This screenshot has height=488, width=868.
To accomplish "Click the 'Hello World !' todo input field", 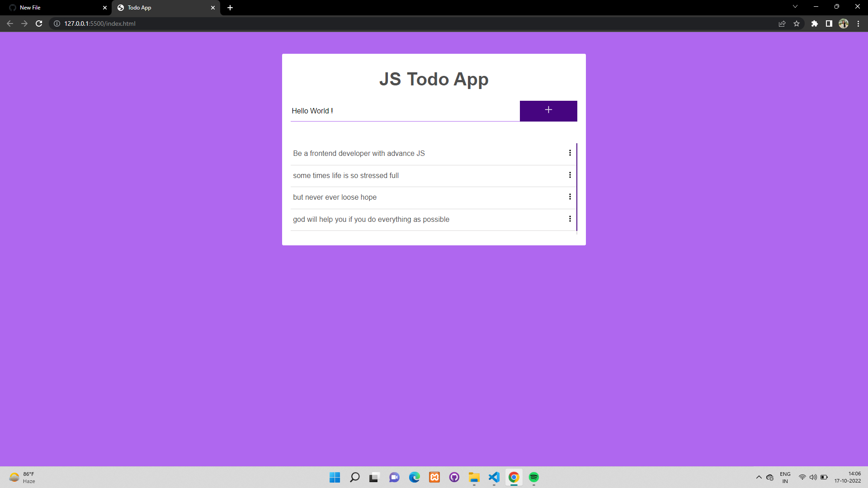I will [x=405, y=111].
